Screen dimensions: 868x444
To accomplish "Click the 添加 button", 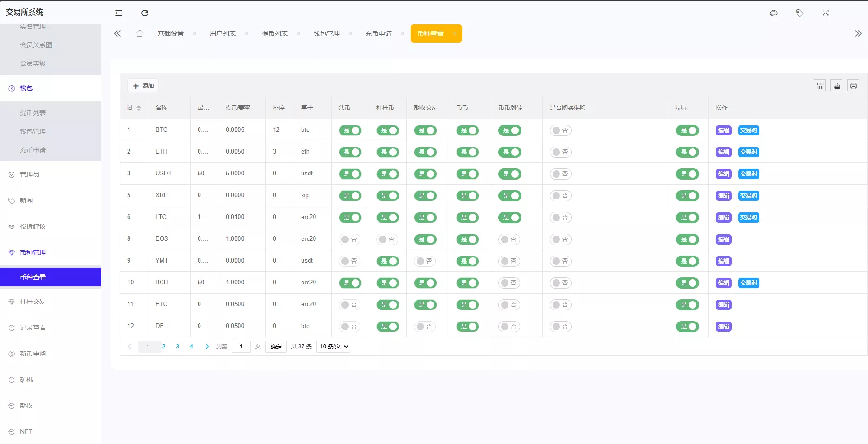I will click(x=143, y=86).
